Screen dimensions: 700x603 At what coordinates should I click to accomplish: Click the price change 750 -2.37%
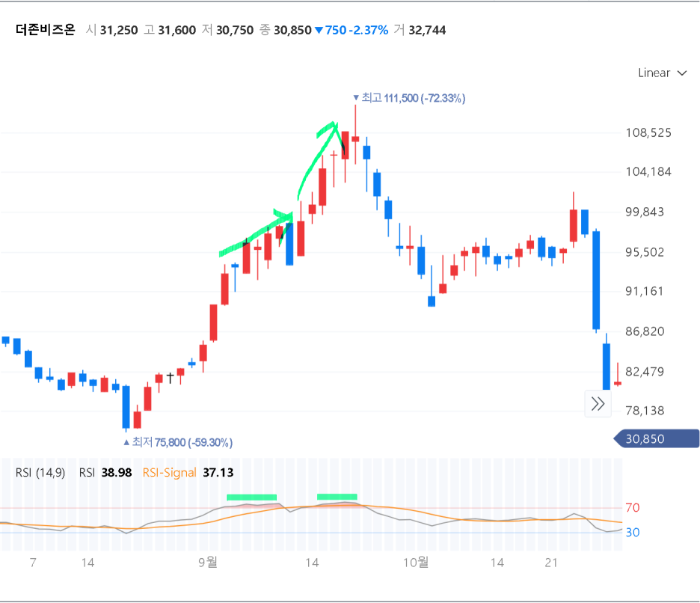click(351, 31)
